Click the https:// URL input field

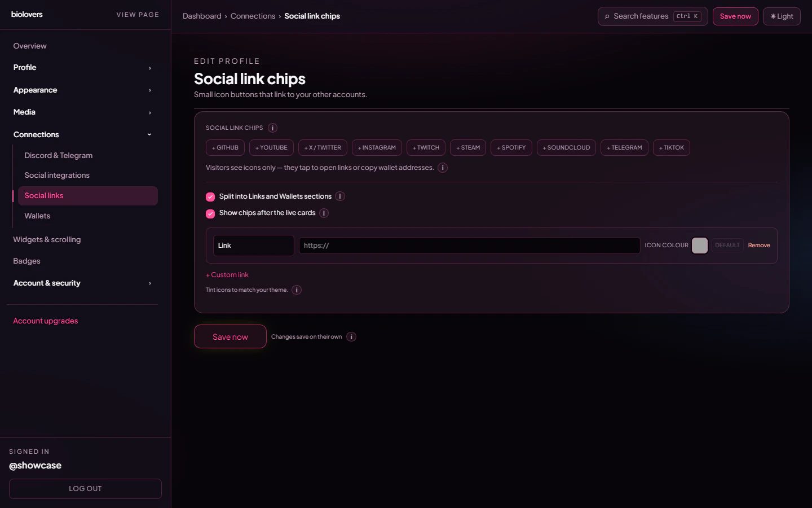pos(469,245)
